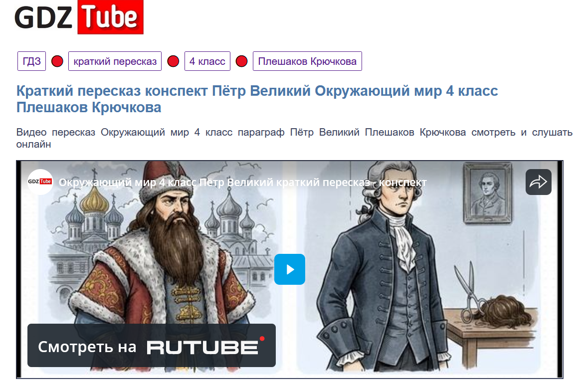This screenshot has width=575, height=392.
Task: Click the red dot after ГДЗ tag
Action: coord(57,61)
